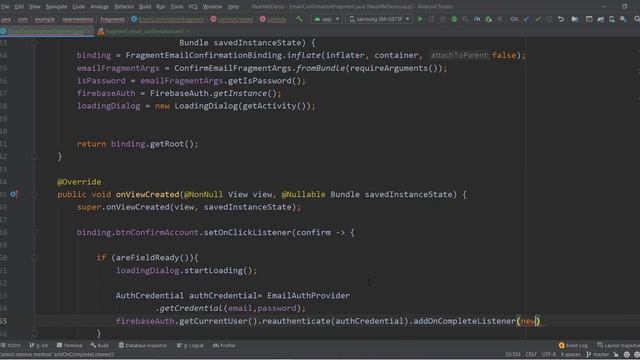This screenshot has width=640, height=360.
Task: Open the Terminal tool window
Action: click(70, 345)
